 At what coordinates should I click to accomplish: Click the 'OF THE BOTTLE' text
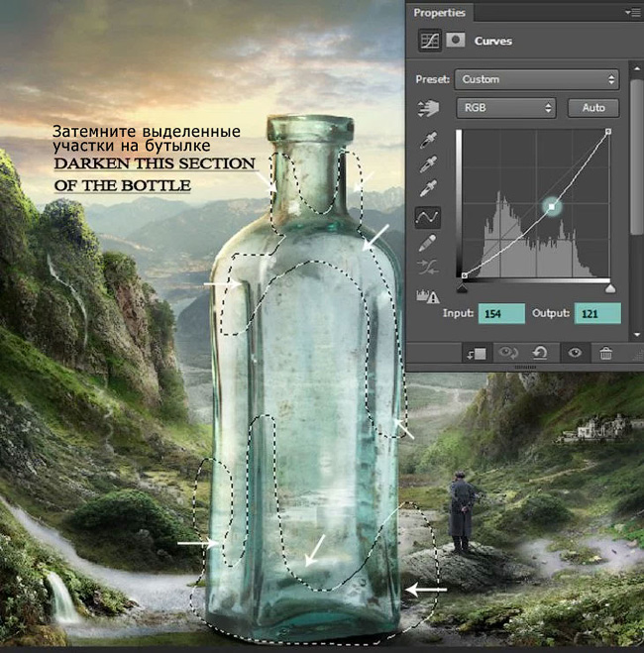pyautogui.click(x=123, y=185)
